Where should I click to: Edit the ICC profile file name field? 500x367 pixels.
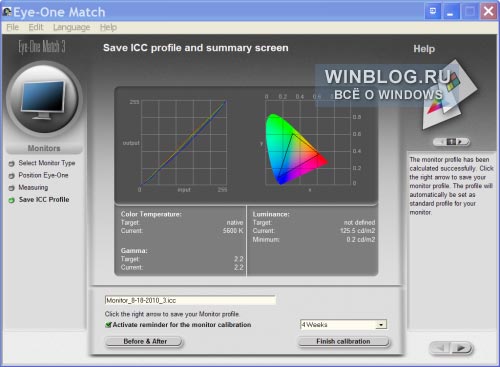coord(190,300)
